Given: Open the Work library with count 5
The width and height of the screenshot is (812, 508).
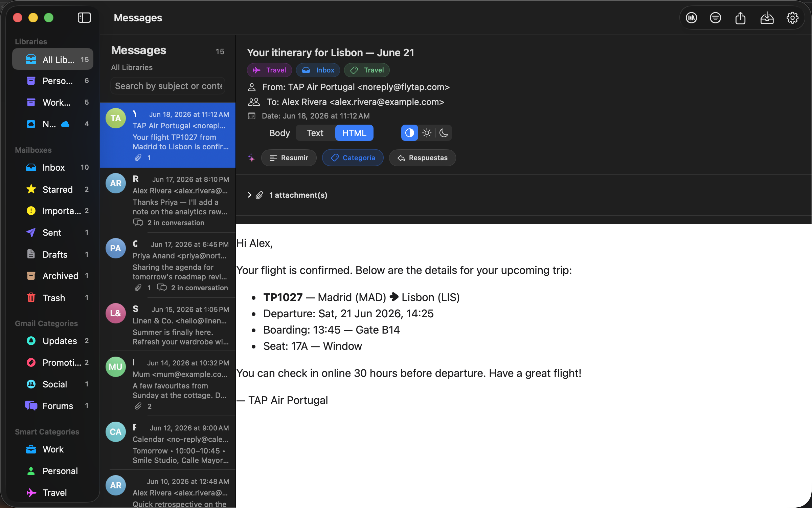Looking at the screenshot, I should [53, 102].
